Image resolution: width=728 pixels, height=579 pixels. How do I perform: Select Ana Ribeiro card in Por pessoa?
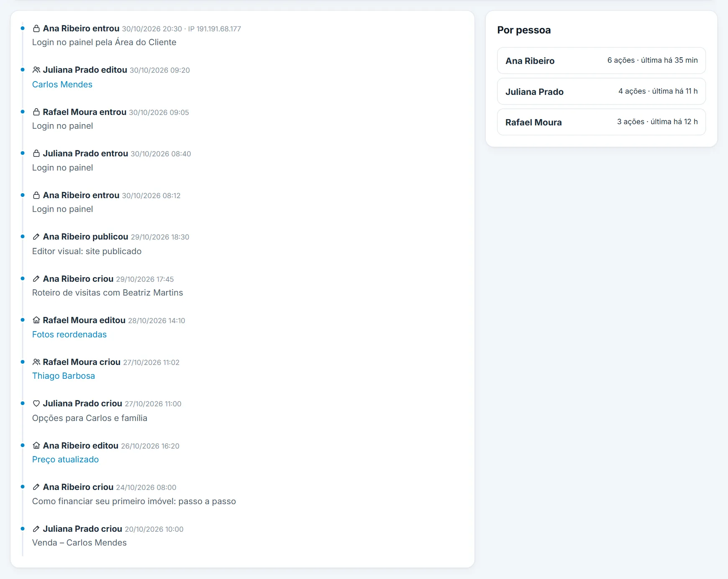601,61
